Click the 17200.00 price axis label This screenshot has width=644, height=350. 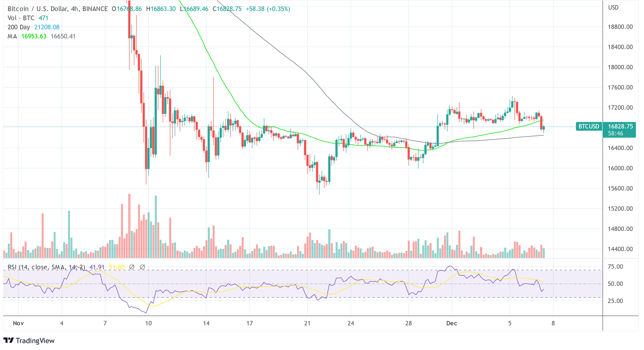[x=620, y=108]
